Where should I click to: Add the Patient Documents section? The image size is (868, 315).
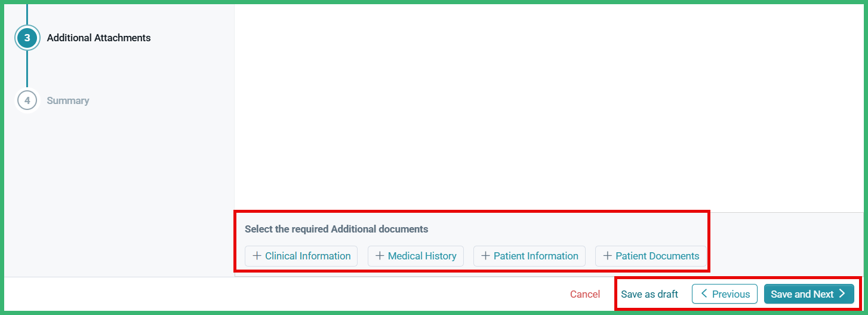pos(651,256)
